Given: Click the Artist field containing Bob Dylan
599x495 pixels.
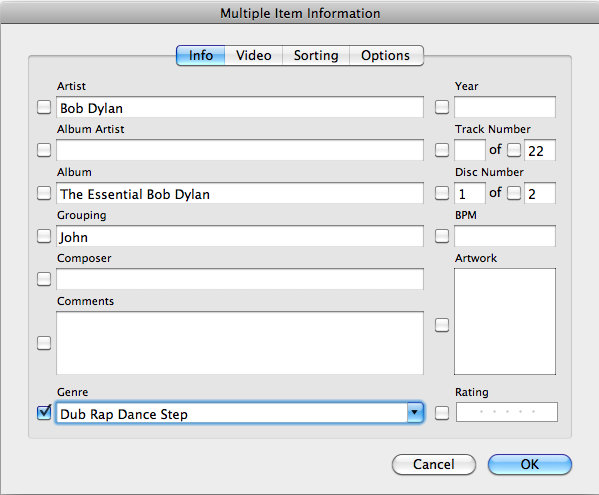Looking at the screenshot, I should pyautogui.click(x=240, y=107).
